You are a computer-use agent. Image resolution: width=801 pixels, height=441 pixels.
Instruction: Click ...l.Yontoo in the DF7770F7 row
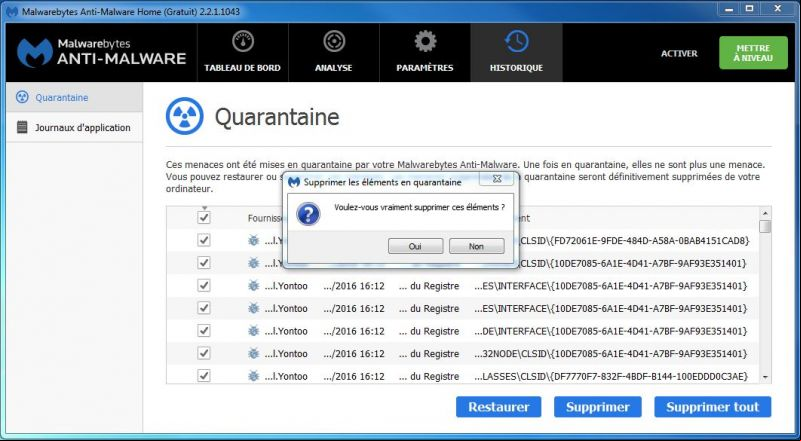(286, 376)
